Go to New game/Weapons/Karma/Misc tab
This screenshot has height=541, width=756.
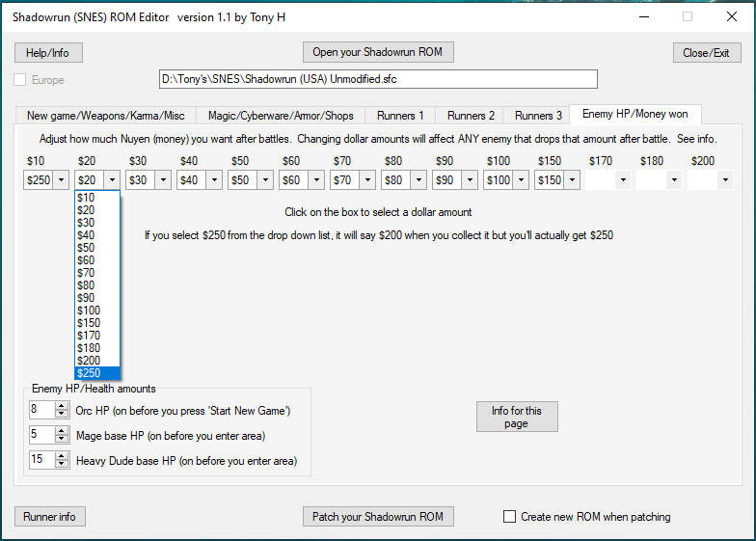pyautogui.click(x=105, y=115)
